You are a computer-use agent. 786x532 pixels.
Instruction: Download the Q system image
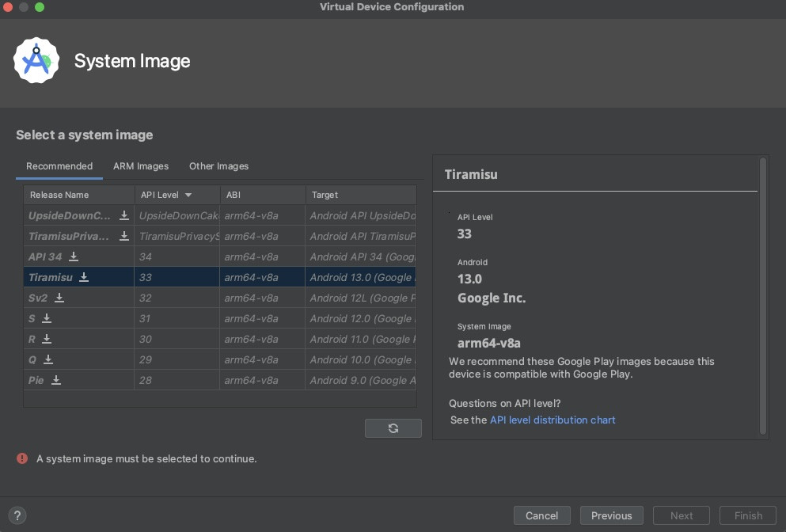tap(48, 359)
